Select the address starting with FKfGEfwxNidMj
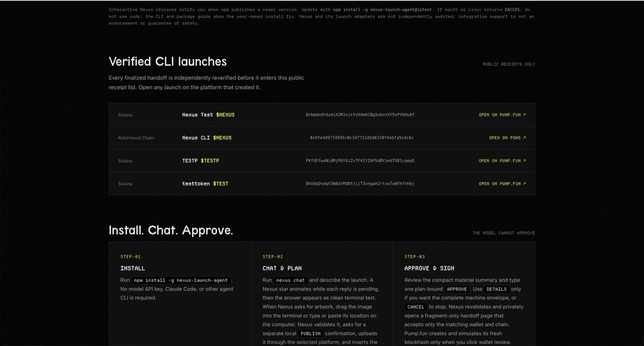 pos(360,161)
